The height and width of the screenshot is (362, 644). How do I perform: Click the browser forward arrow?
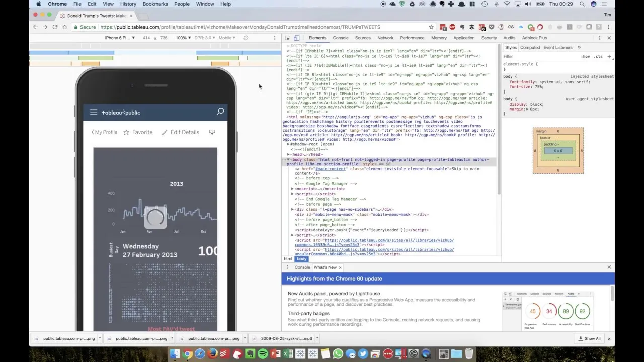[45, 27]
